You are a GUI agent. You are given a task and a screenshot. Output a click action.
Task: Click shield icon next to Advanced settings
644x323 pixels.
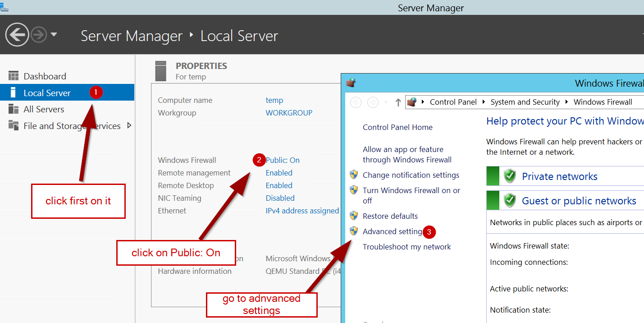354,231
